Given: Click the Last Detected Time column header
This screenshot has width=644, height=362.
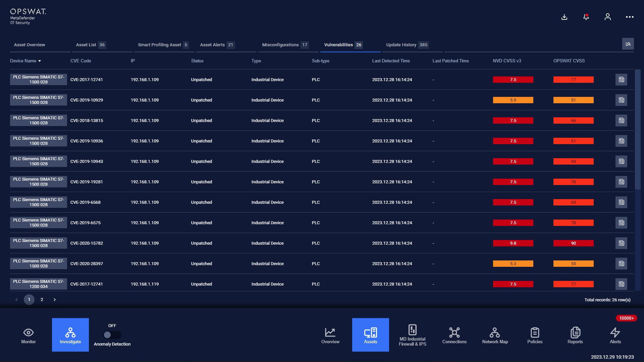Looking at the screenshot, I should click(391, 61).
